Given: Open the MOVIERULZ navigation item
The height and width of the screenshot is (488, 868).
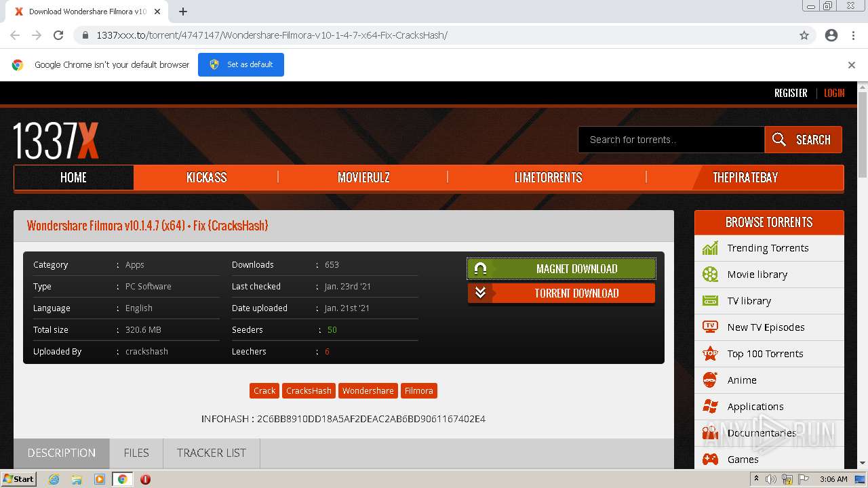Looking at the screenshot, I should [x=363, y=178].
